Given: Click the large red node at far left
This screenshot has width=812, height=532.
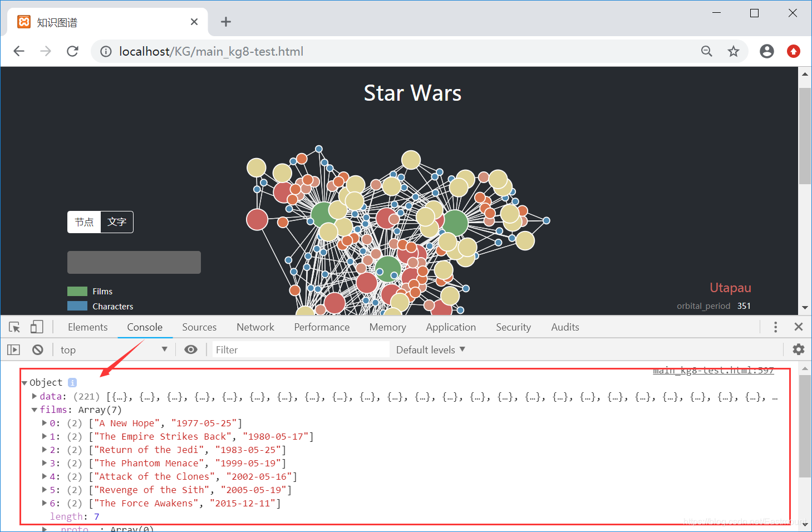Looking at the screenshot, I should [x=257, y=220].
